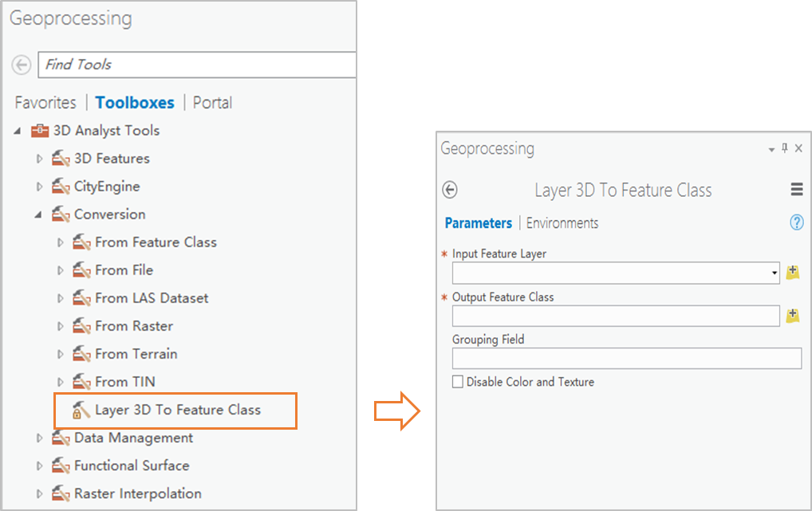Screen dimensions: 812x511
Task: Expand the From Raster toolset
Action: click(x=60, y=326)
